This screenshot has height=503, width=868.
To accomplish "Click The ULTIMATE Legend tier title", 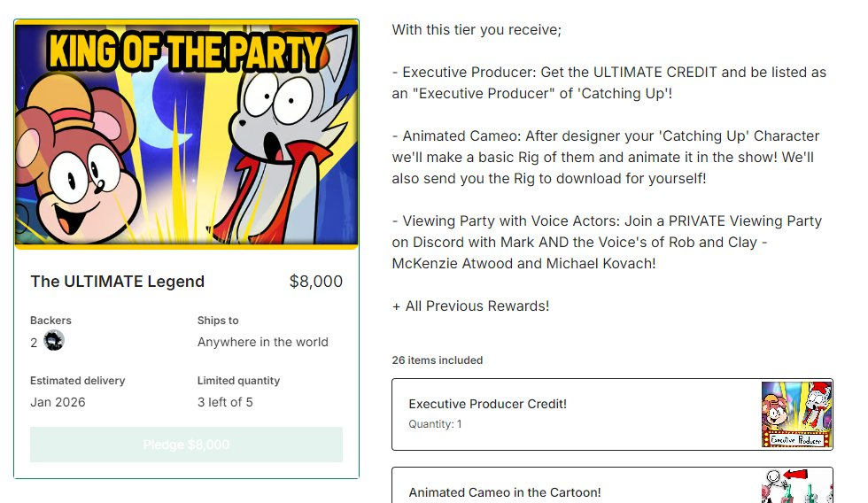I will (117, 282).
